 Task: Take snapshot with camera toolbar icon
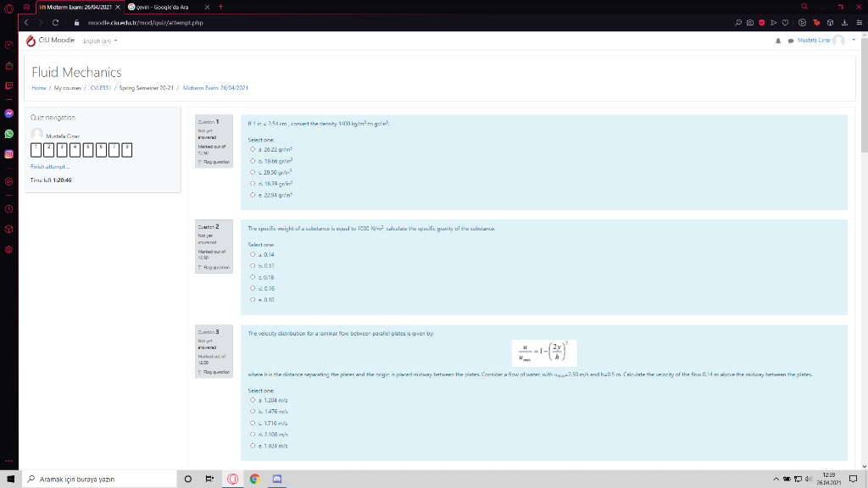[x=749, y=23]
